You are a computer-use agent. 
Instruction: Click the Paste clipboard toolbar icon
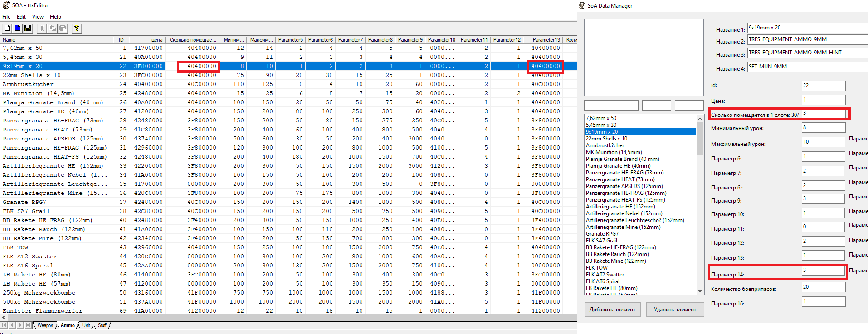click(x=63, y=28)
